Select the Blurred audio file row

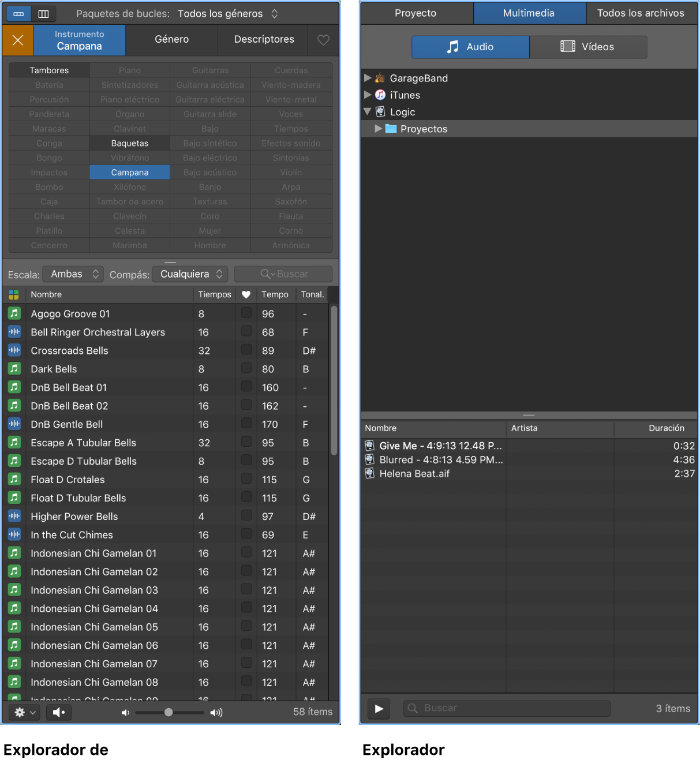pos(529,459)
